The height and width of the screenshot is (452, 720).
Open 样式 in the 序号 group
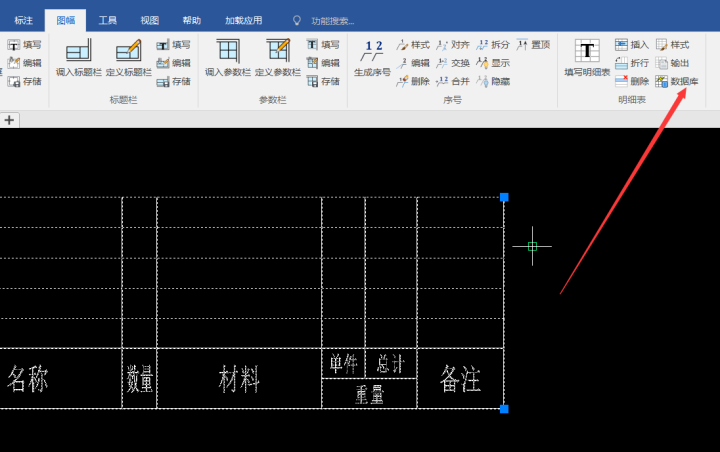(x=413, y=45)
